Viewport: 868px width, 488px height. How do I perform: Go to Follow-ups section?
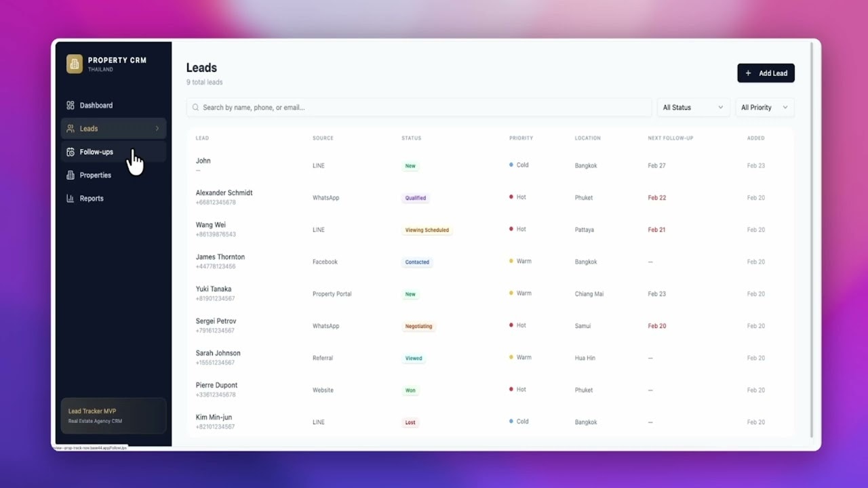(x=113, y=152)
